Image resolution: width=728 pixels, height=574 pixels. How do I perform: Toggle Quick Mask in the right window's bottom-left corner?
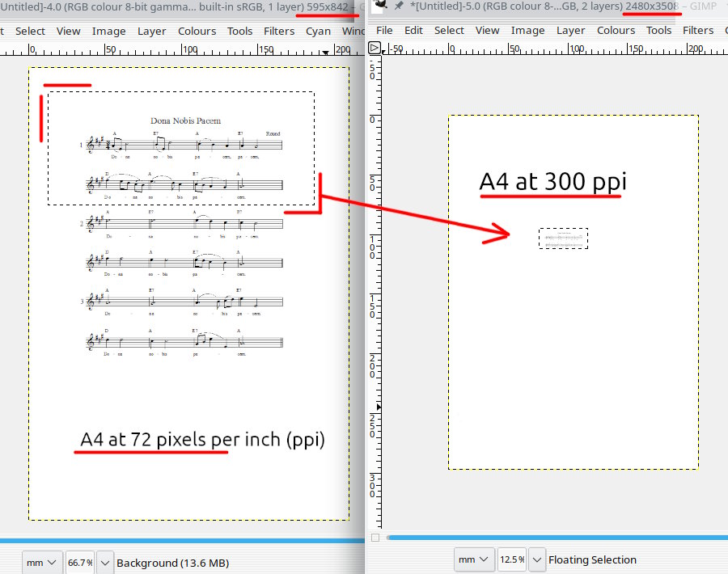click(375, 538)
